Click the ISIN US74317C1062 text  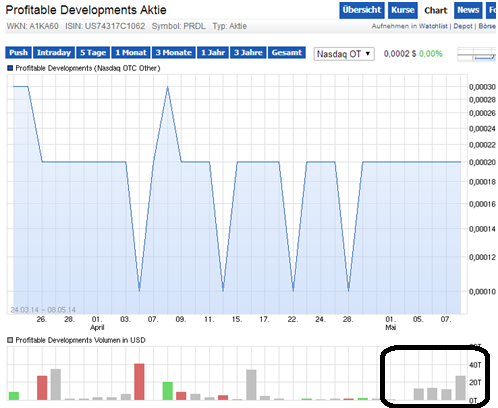click(x=105, y=26)
